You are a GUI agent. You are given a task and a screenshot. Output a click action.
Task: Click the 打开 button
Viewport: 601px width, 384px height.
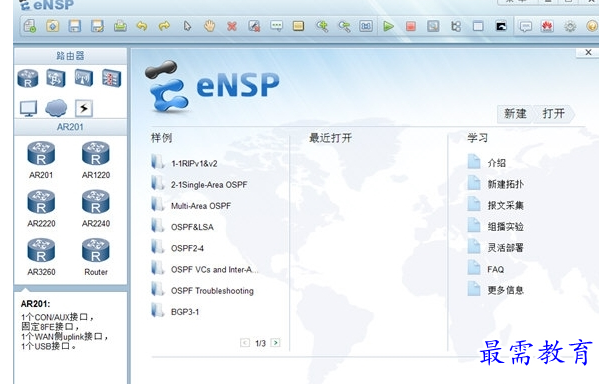coord(554,114)
